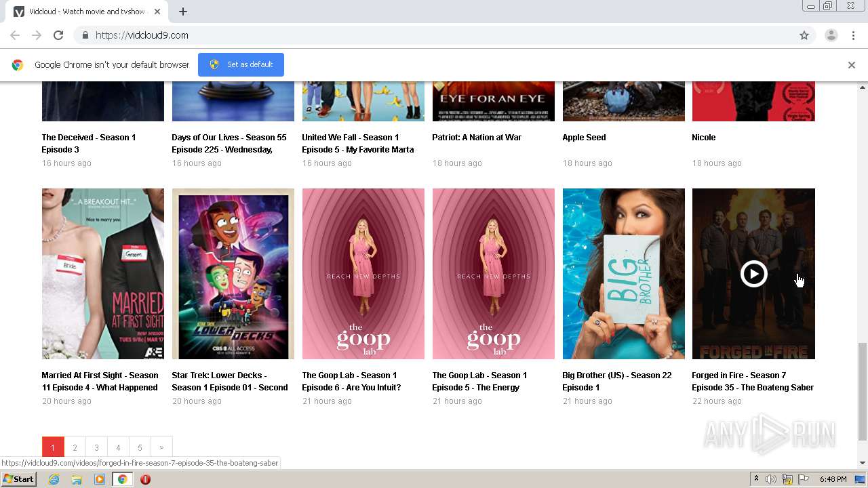Switch to Chrome taskbar button
Screen dimensions: 868x488
122,479
